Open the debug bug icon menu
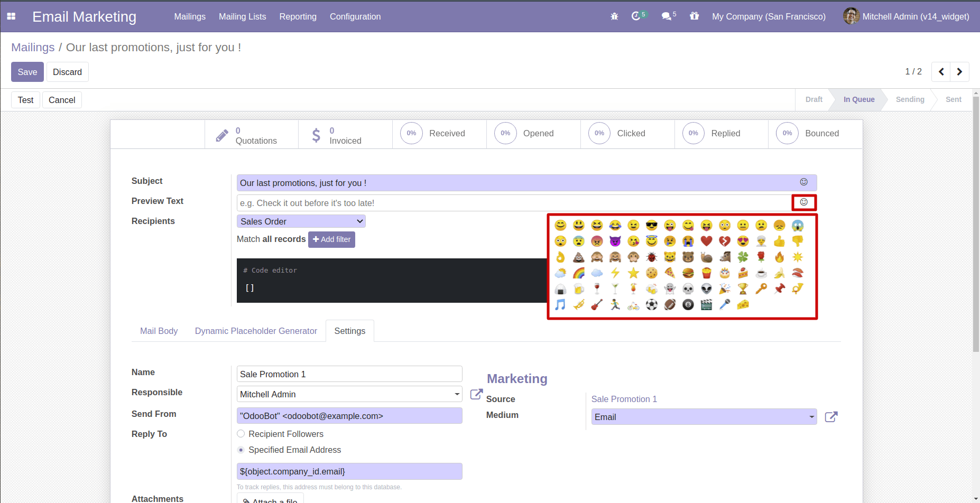The image size is (980, 503). point(614,16)
